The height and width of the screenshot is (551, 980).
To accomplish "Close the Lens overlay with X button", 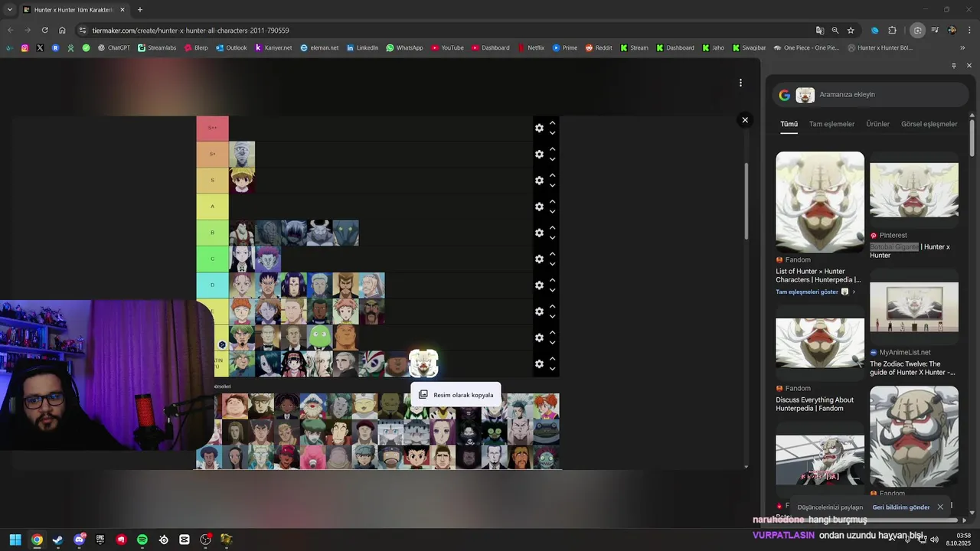I will pyautogui.click(x=745, y=120).
